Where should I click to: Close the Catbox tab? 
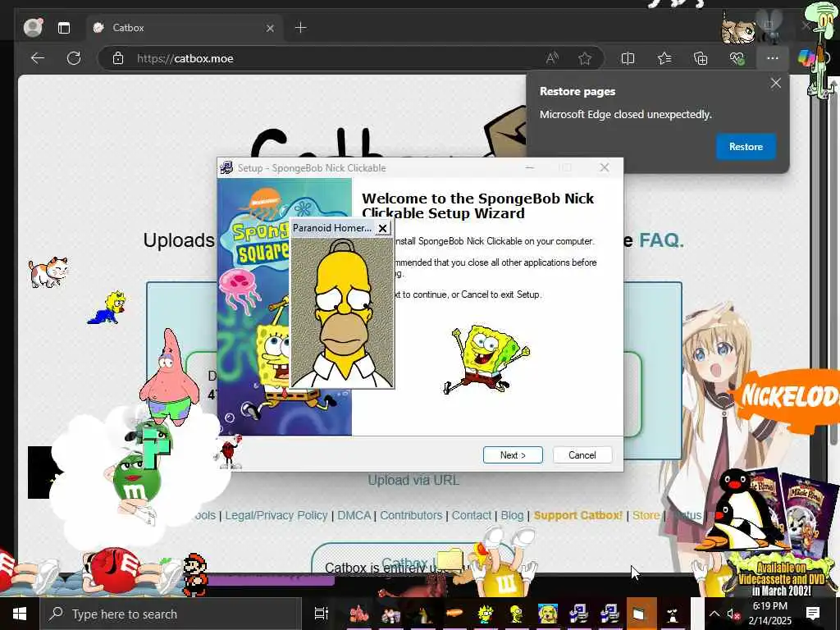[x=270, y=28]
